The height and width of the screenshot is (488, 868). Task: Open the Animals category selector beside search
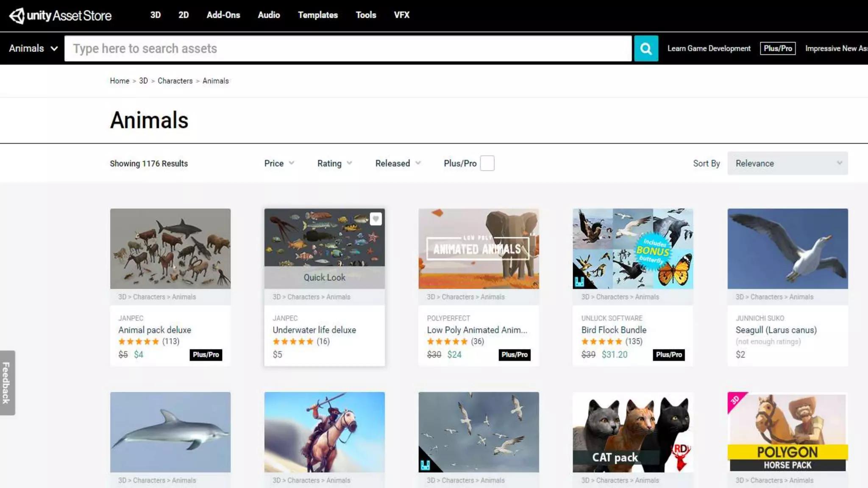33,48
